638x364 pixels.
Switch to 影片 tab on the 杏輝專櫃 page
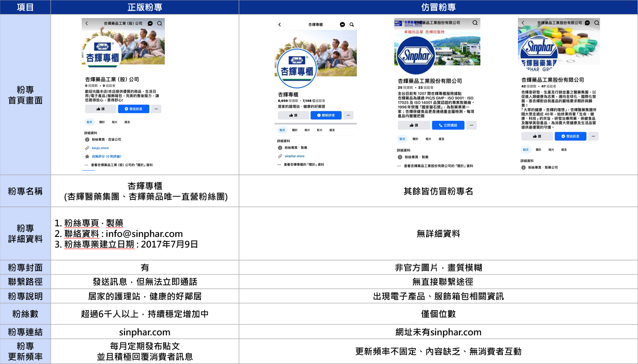(x=320, y=130)
